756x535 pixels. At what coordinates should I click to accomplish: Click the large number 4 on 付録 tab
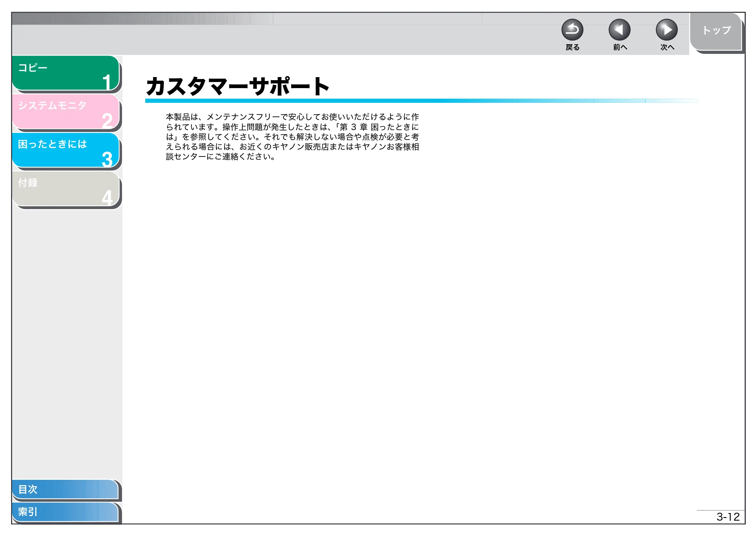(107, 197)
